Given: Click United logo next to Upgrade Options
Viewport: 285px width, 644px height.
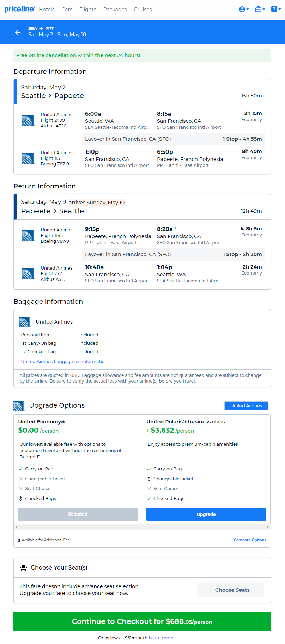Looking at the screenshot, I should tap(19, 406).
